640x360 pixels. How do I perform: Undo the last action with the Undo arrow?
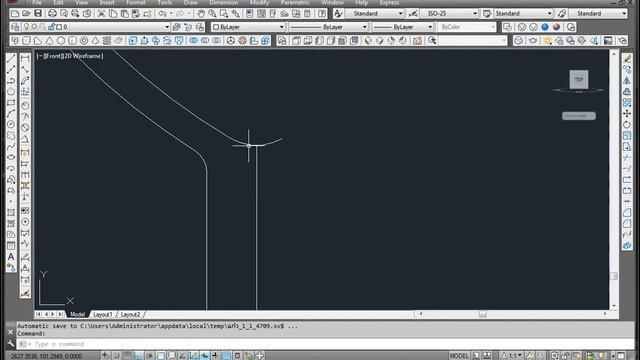[162, 13]
